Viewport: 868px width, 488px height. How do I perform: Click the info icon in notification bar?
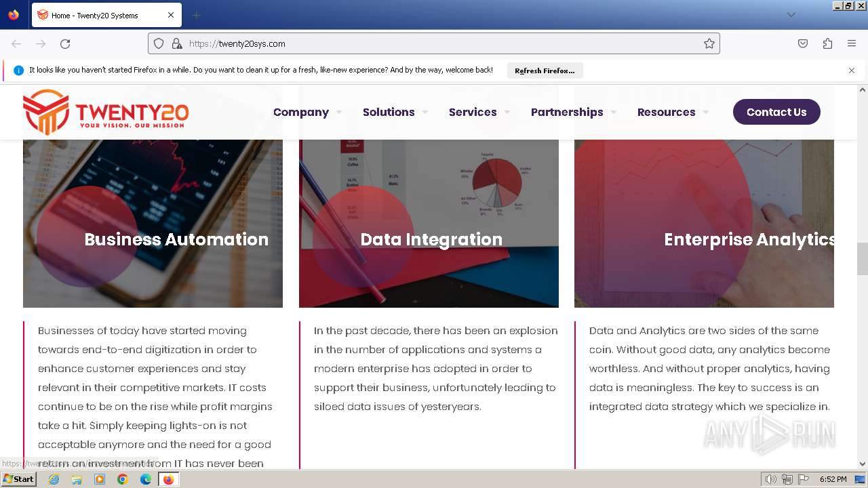[x=18, y=70]
